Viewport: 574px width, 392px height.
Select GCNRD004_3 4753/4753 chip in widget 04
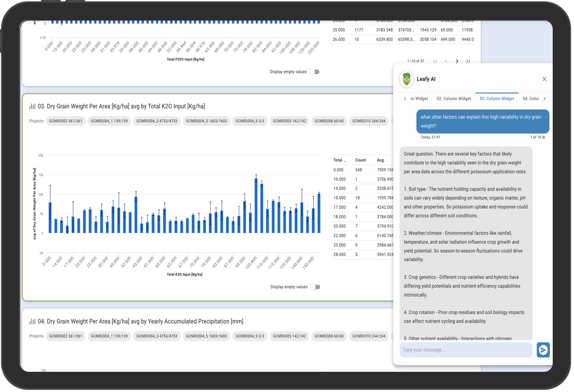157,336
